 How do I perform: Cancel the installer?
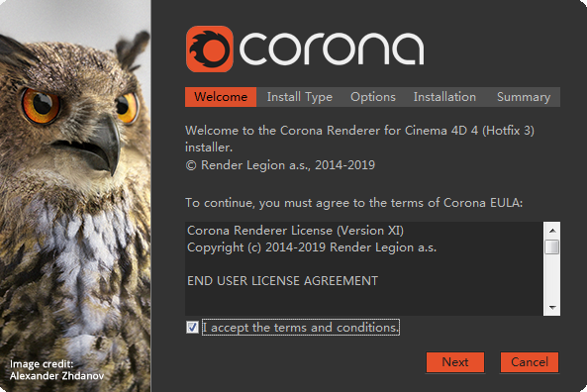point(530,362)
